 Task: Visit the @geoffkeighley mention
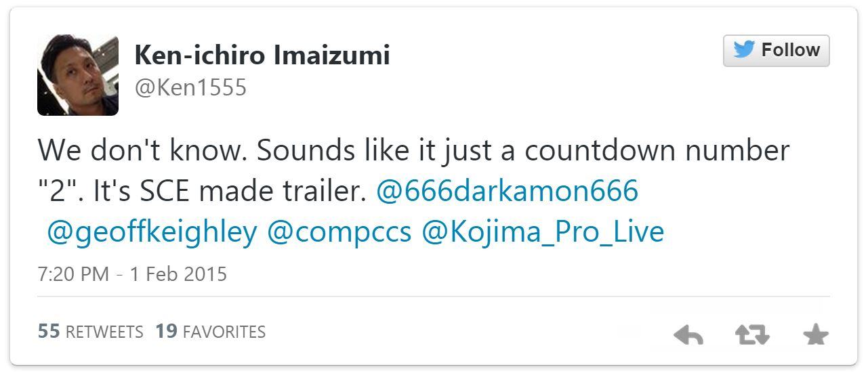[152, 232]
